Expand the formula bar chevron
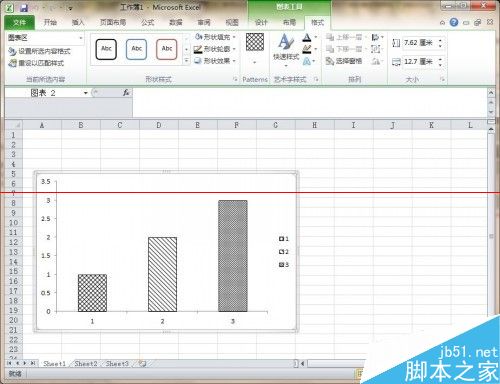 pyautogui.click(x=491, y=92)
